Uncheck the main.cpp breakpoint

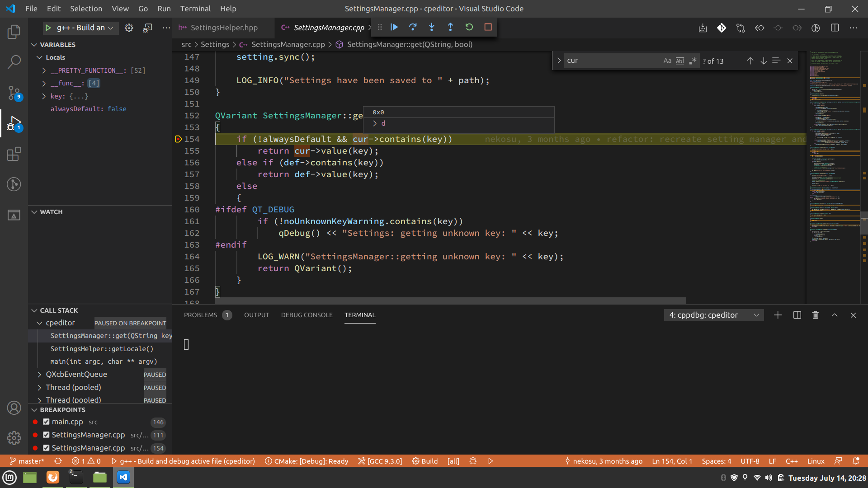46,422
